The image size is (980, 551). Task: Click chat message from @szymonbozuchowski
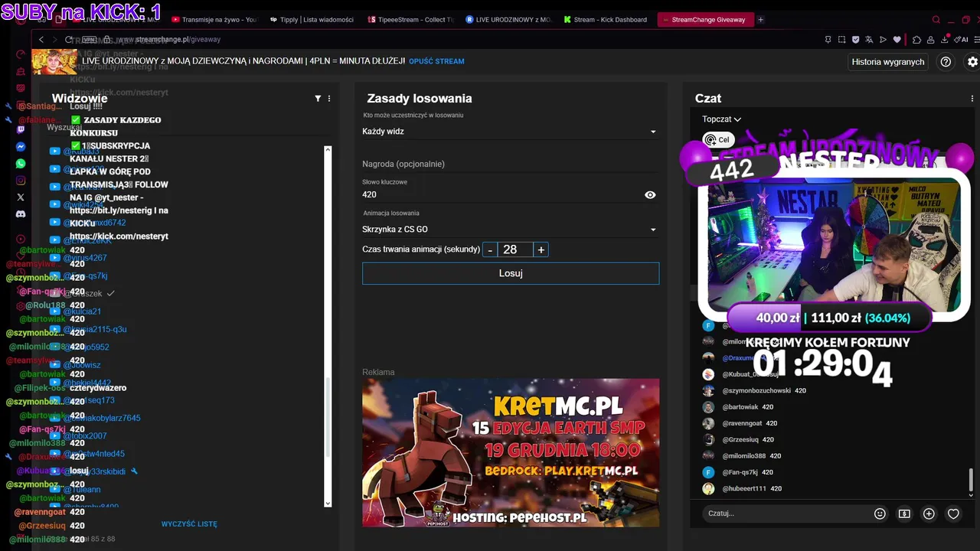pyautogui.click(x=756, y=391)
